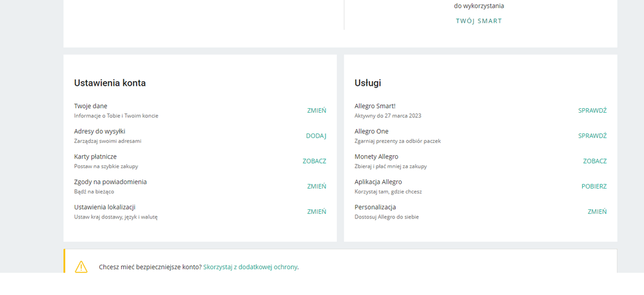Select the 'Usługi' section heading
Viewport: 644px width, 295px height.
click(367, 83)
